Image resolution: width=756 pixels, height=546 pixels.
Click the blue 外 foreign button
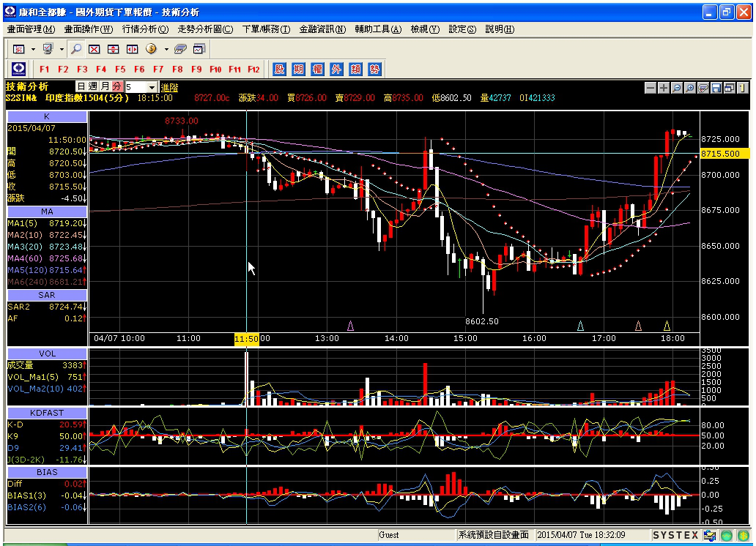336,69
